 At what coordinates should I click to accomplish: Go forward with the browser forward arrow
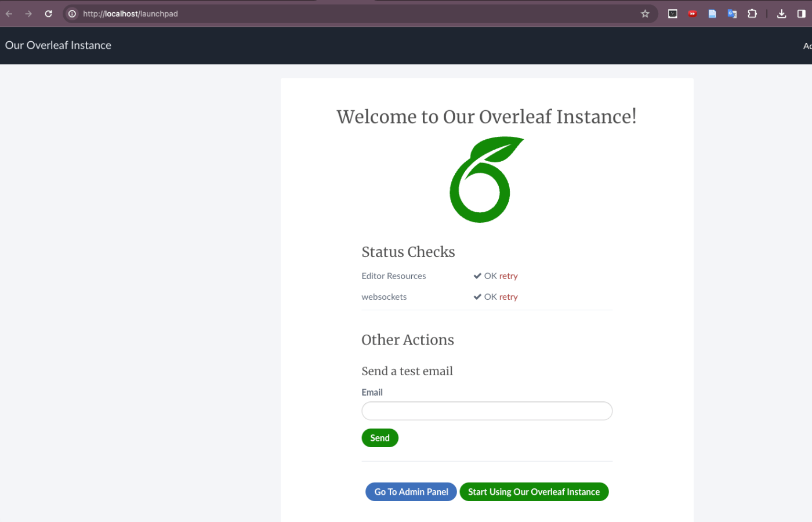[28, 14]
